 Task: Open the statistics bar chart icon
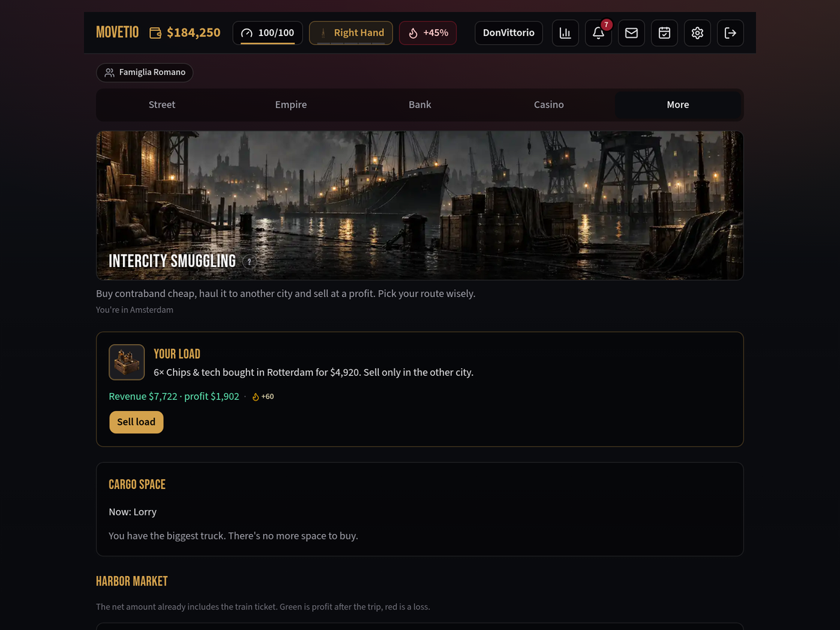point(565,33)
